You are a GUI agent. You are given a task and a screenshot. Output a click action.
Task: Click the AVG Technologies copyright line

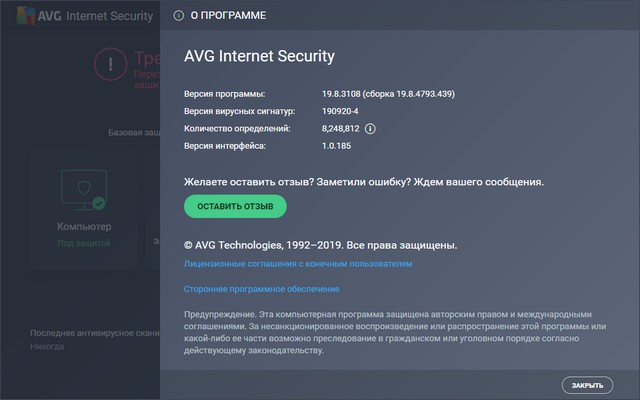click(x=321, y=244)
